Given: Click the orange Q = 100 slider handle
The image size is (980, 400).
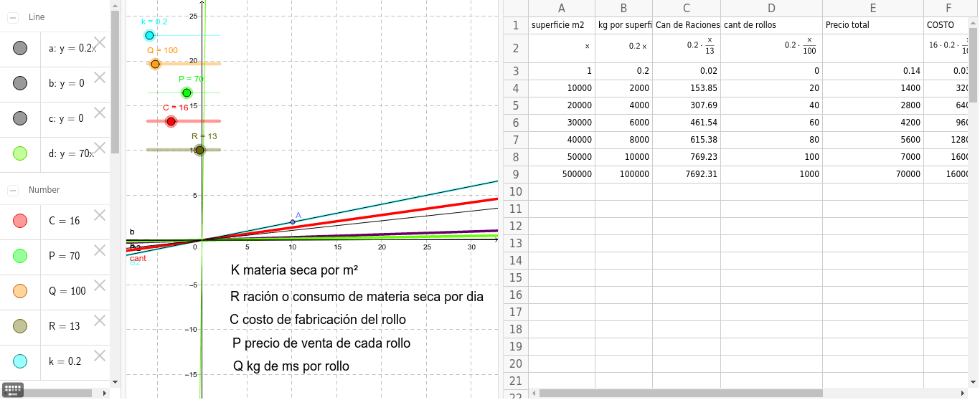Looking at the screenshot, I should 155,64.
